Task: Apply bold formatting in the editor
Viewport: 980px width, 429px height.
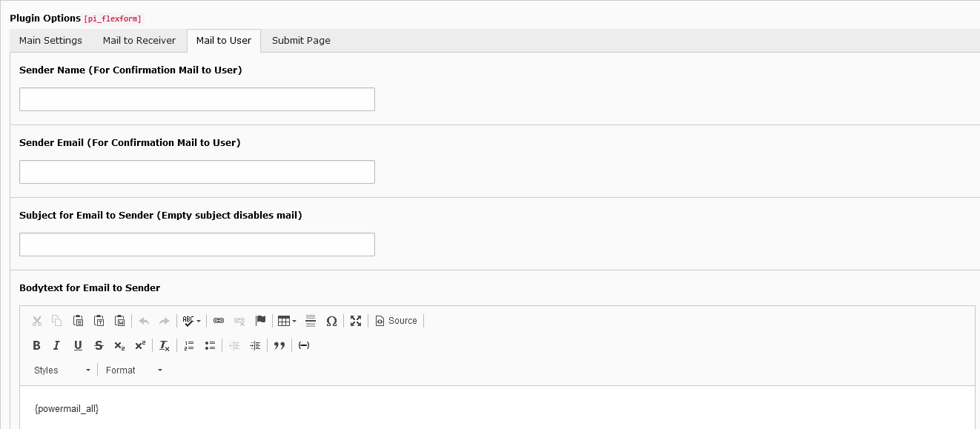Action: click(36, 345)
